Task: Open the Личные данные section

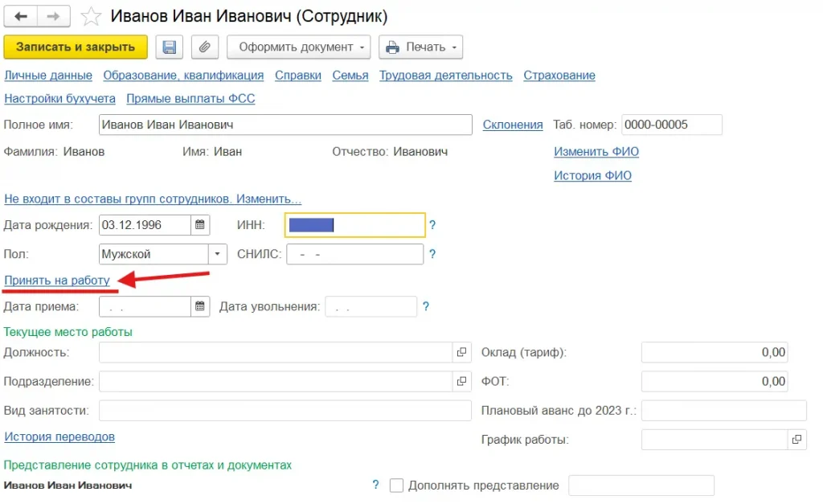Action: 48,76
